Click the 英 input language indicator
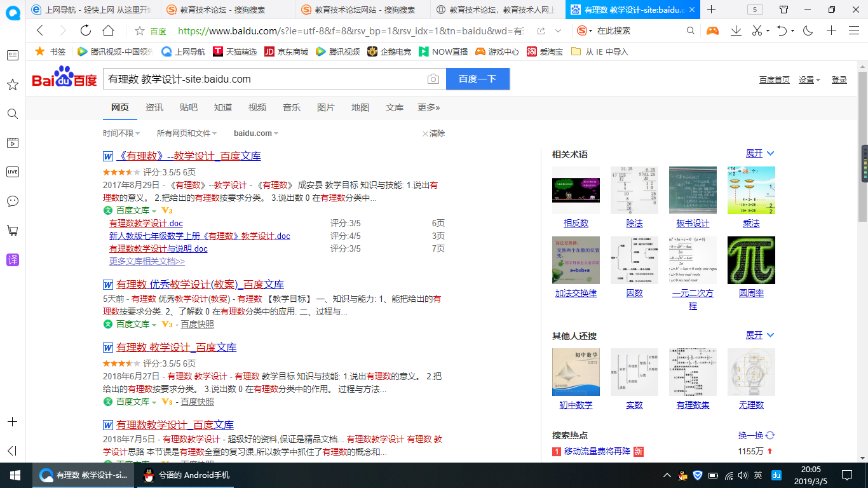 [758, 475]
